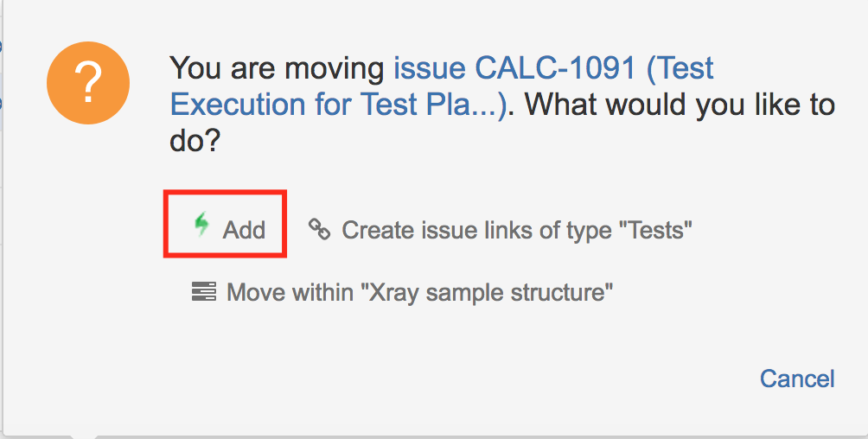Click the green lightning bolt Add icon

(x=201, y=224)
